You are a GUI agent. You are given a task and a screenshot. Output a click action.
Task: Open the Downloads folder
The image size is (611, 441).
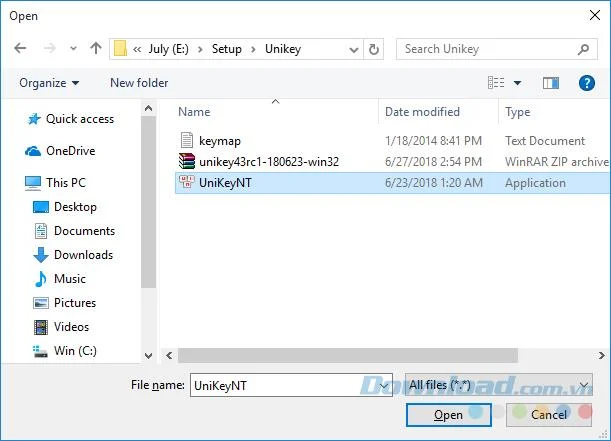83,255
